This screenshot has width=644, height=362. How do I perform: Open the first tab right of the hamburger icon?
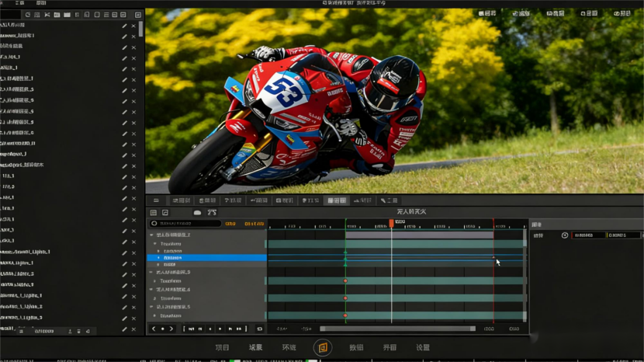coord(181,200)
